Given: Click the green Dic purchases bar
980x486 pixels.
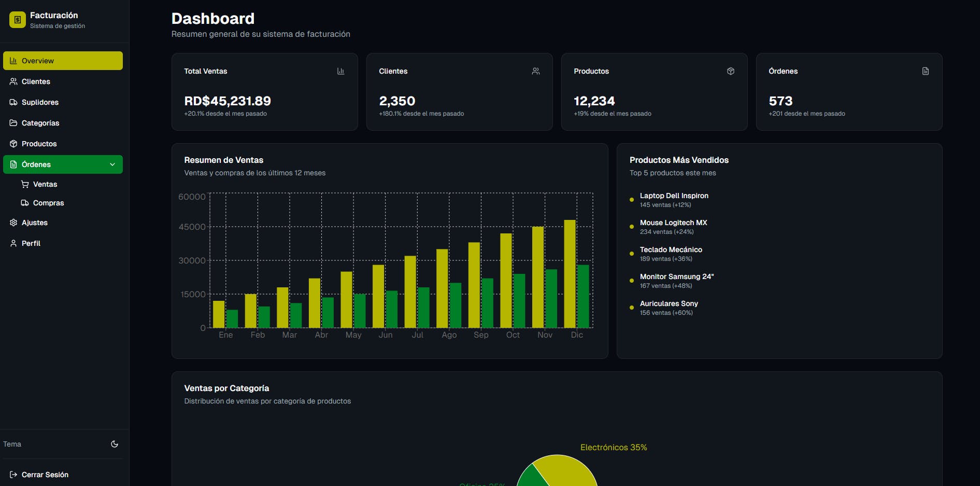Looking at the screenshot, I should 583,296.
